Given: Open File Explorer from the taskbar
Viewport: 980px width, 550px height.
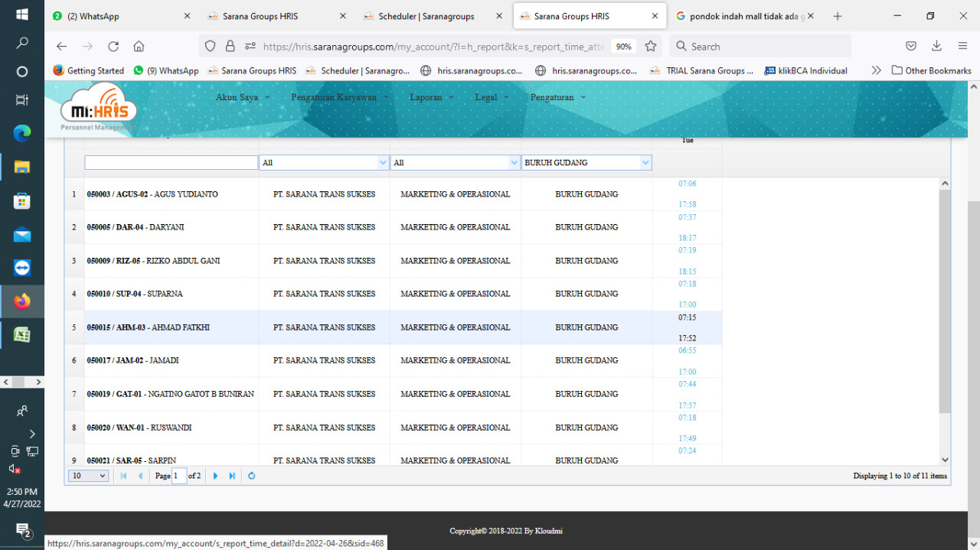Looking at the screenshot, I should click(22, 167).
